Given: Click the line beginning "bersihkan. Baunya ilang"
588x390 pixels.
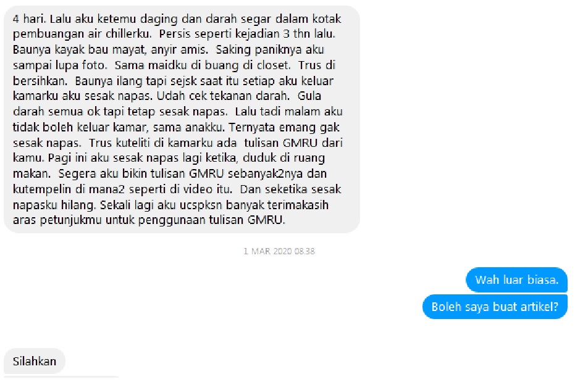Looking at the screenshot, I should [173, 81].
